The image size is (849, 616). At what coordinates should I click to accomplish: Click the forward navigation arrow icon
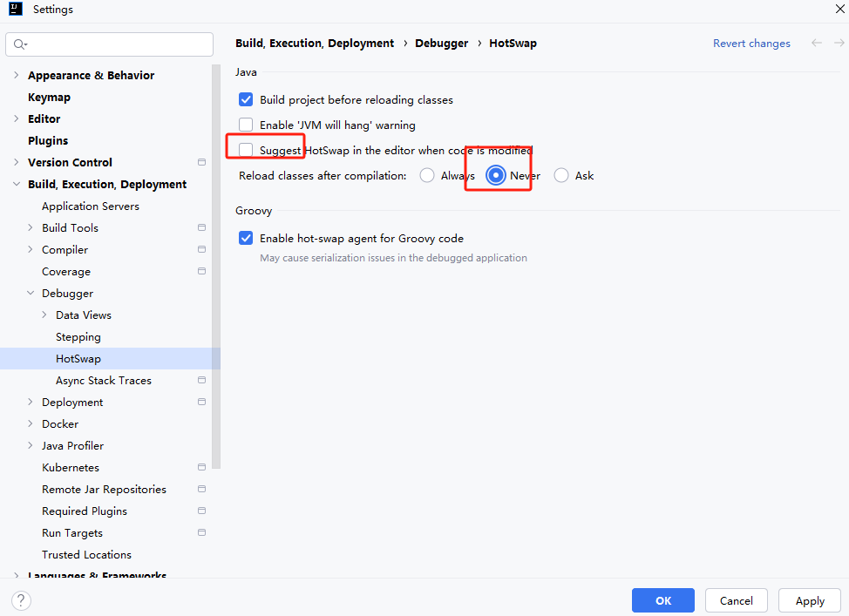tap(837, 43)
